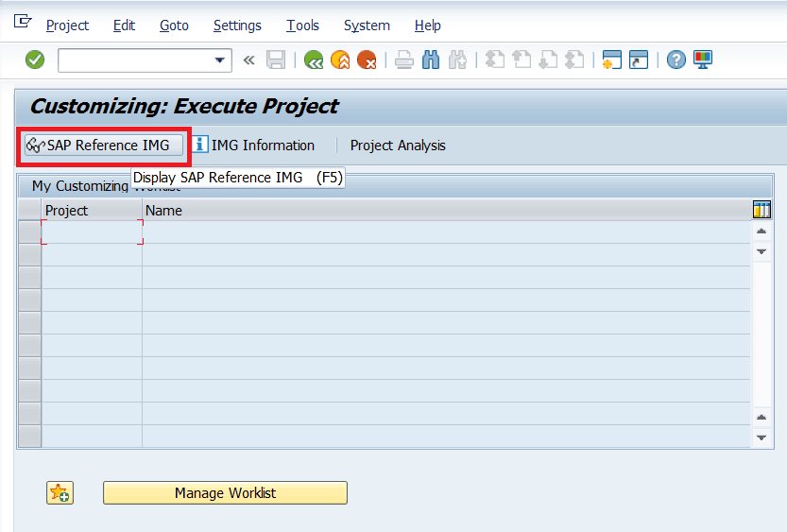Click the Find binoculars icon
This screenshot has height=532, width=787.
431,60
